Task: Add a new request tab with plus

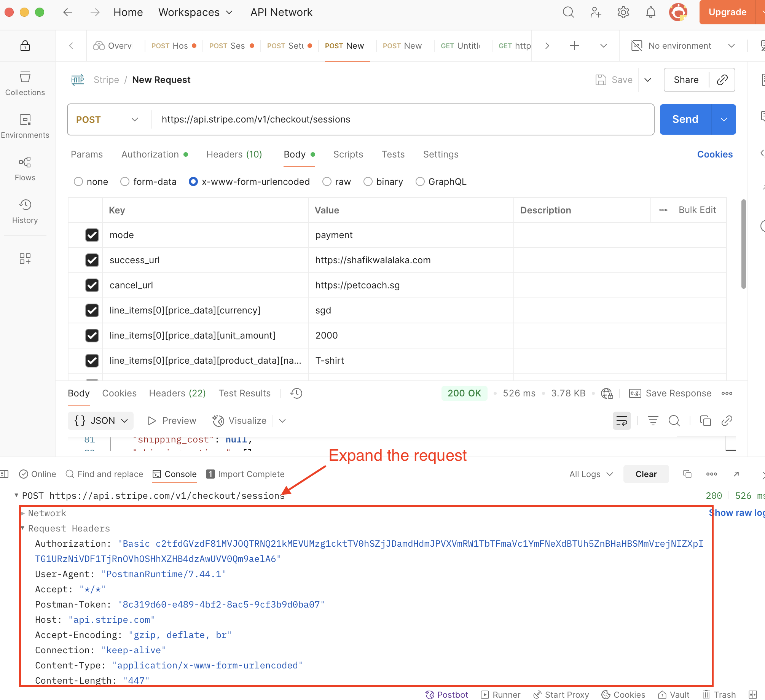Action: [x=575, y=46]
